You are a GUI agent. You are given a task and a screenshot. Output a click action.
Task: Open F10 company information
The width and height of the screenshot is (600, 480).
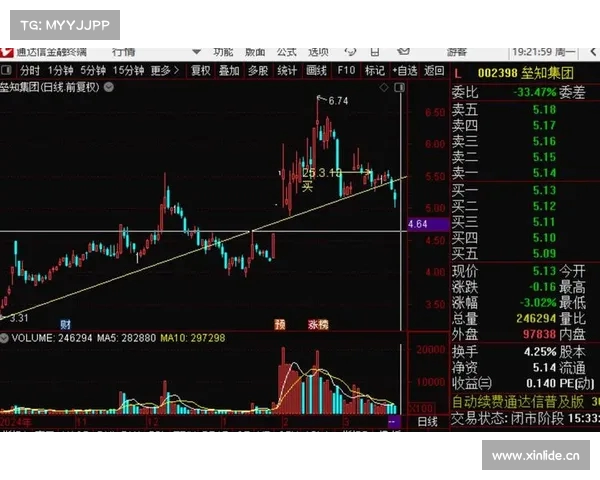pos(346,70)
